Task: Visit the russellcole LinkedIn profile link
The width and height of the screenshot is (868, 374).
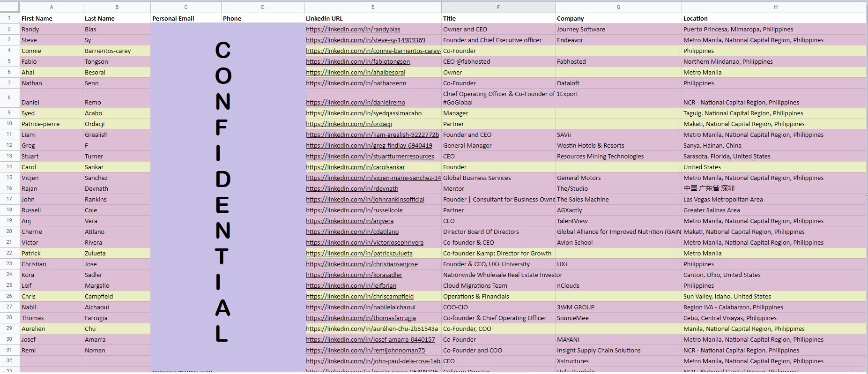Action: tap(355, 210)
